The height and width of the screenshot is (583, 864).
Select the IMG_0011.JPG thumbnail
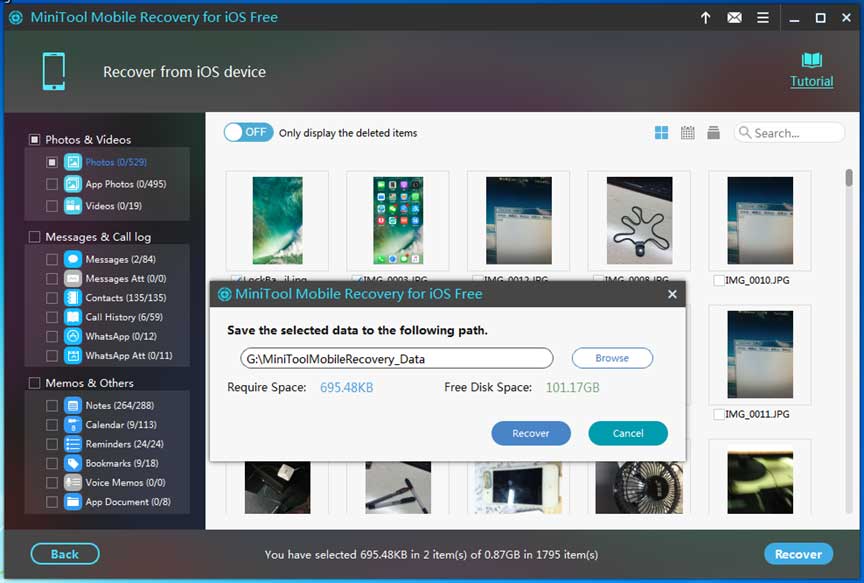click(760, 354)
